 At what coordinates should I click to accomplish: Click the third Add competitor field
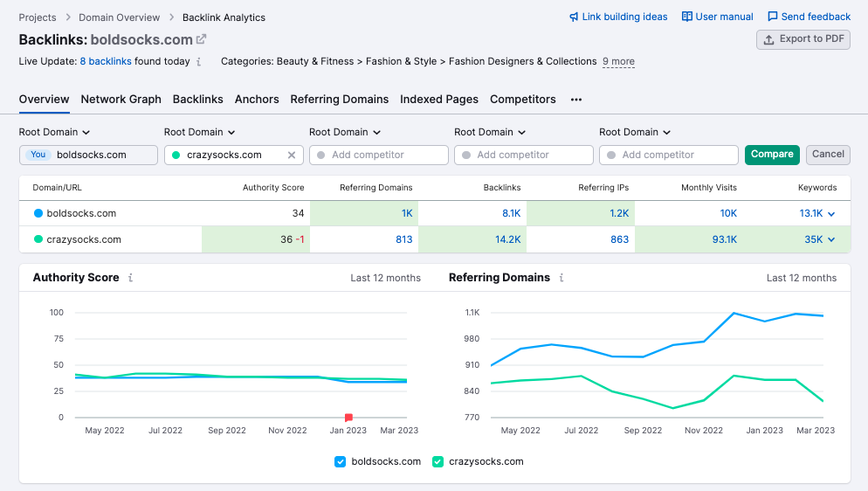(x=669, y=155)
